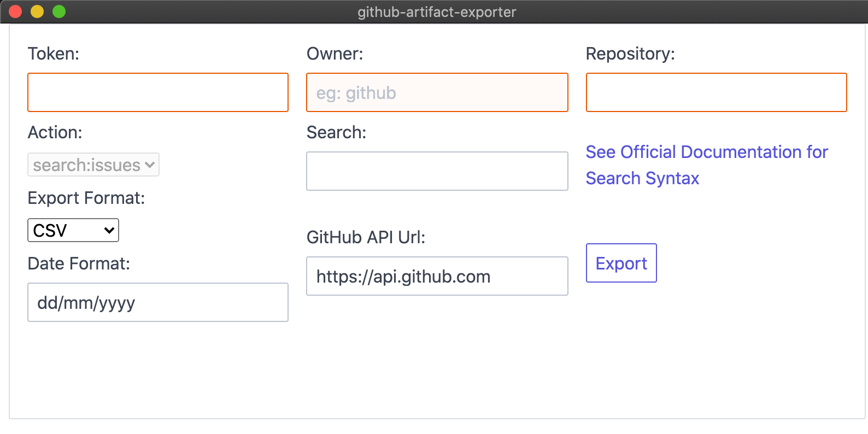Click the yellow minimize button
Screen dimensions: 868x434
tap(37, 11)
